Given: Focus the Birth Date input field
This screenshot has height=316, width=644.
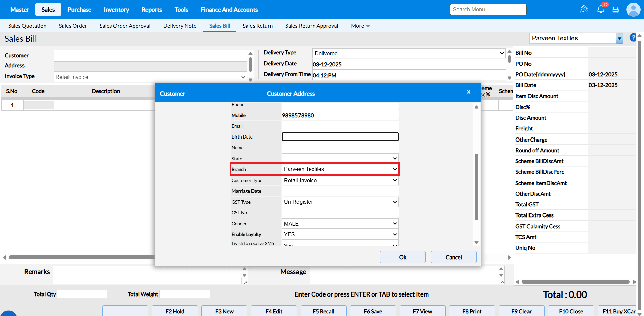Looking at the screenshot, I should click(x=340, y=137).
